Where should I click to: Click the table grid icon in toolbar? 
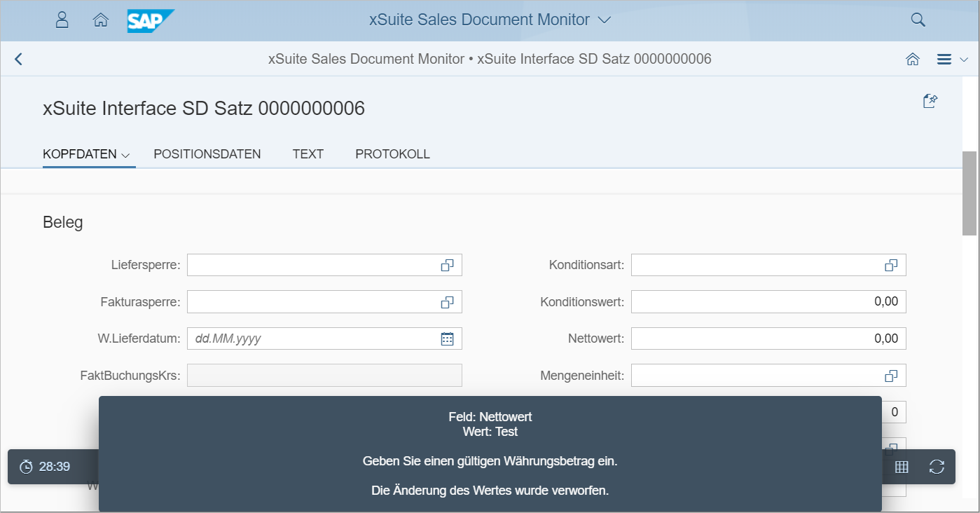902,467
